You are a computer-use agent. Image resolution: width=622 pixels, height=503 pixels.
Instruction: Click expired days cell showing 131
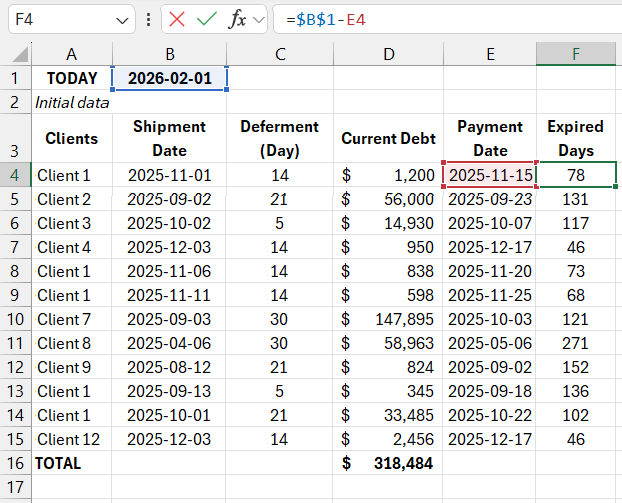tap(576, 199)
